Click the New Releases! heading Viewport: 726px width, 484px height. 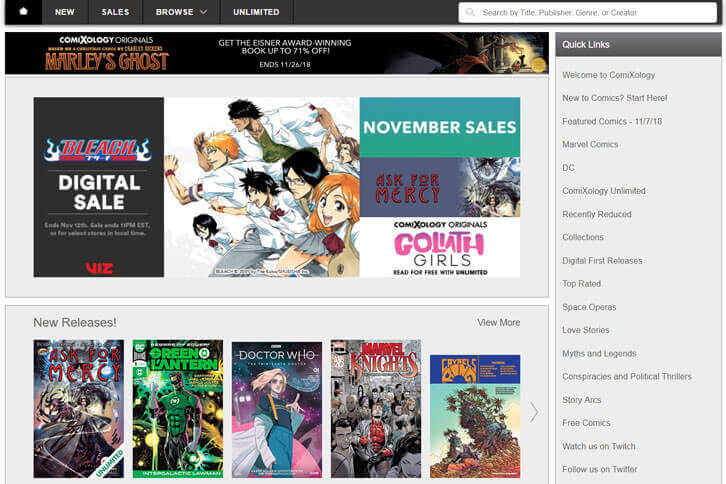[x=75, y=322]
